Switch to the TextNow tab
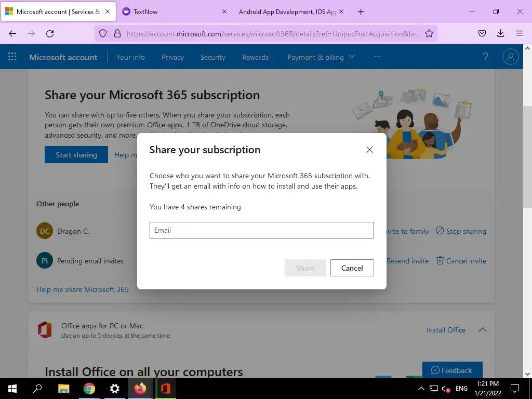The image size is (532, 399). coord(175,11)
